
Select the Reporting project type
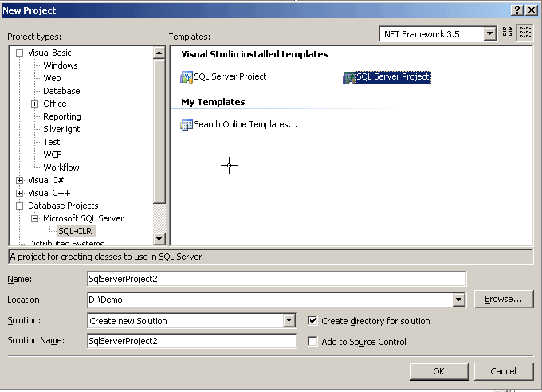(x=61, y=116)
